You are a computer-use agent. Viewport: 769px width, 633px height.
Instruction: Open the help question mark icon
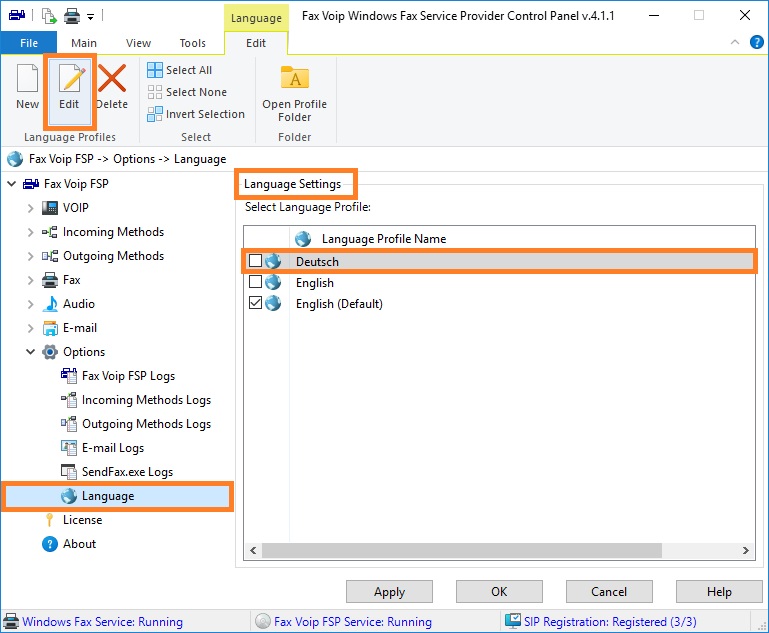(757, 42)
